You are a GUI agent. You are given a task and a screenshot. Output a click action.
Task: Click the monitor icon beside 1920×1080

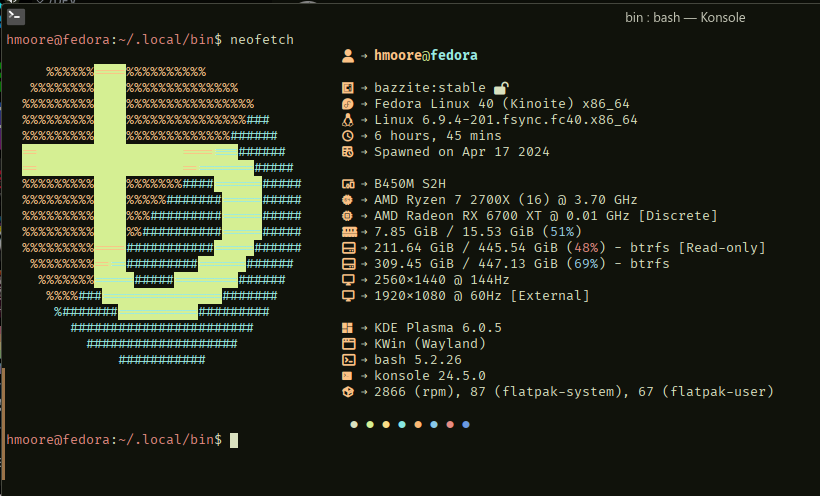[x=348, y=296]
